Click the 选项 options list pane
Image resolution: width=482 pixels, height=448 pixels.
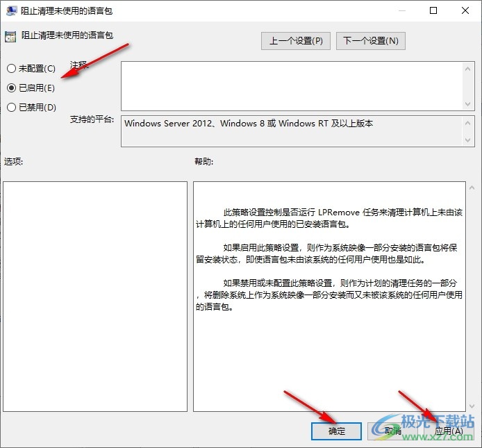click(x=95, y=297)
